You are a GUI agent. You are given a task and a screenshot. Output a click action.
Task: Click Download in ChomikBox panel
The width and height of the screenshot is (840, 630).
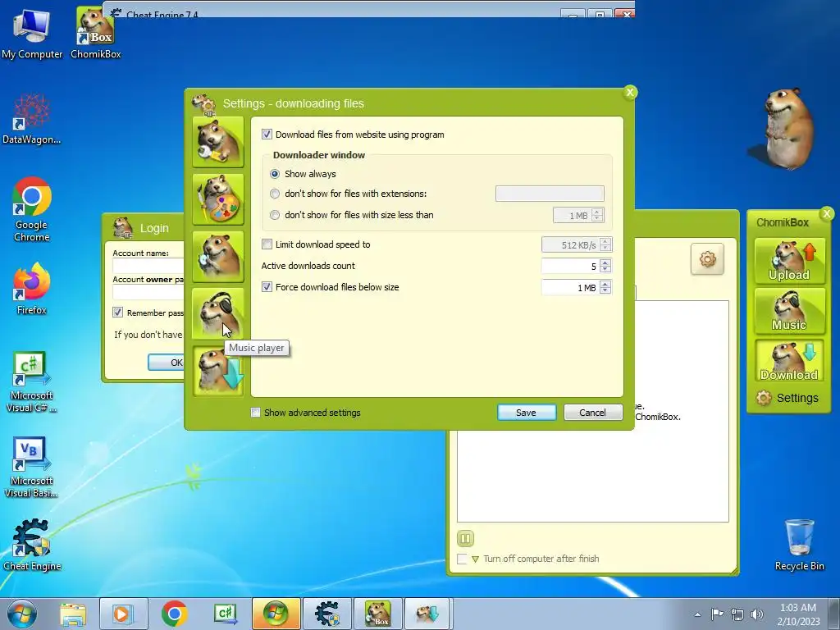coord(790,361)
